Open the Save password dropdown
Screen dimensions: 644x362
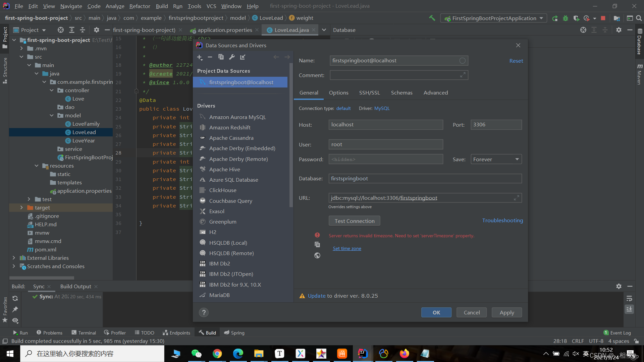(x=496, y=160)
